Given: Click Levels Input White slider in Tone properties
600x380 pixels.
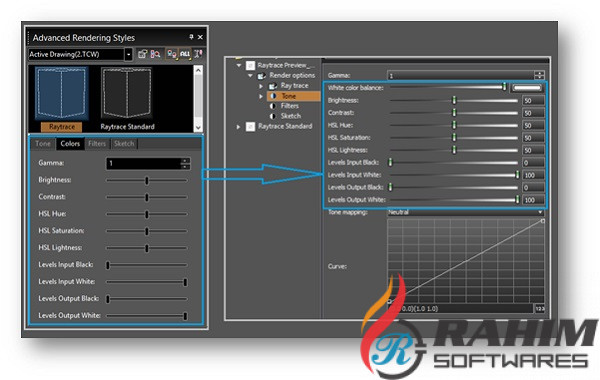Looking at the screenshot, I should [454, 175].
